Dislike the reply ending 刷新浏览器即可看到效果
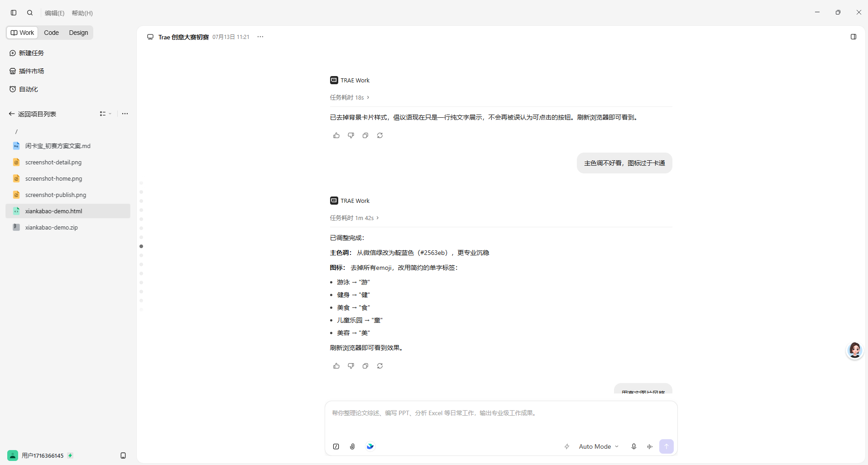 pyautogui.click(x=351, y=366)
